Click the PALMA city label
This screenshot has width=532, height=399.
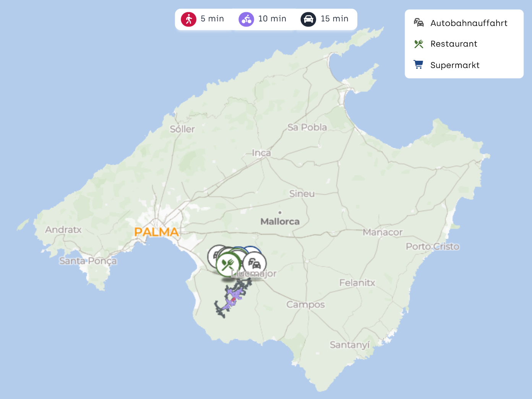pos(156,232)
